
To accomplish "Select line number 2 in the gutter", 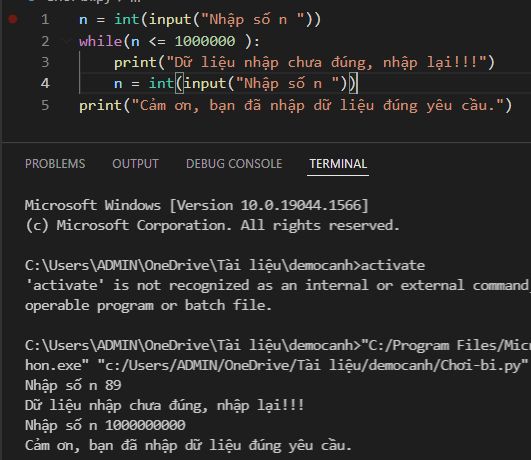I will click(x=45, y=41).
